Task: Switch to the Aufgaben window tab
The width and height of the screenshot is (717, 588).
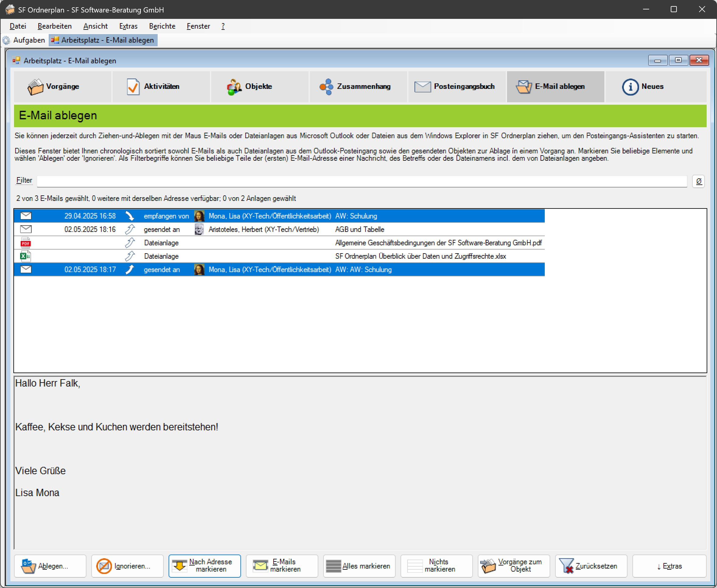Action: [x=24, y=40]
